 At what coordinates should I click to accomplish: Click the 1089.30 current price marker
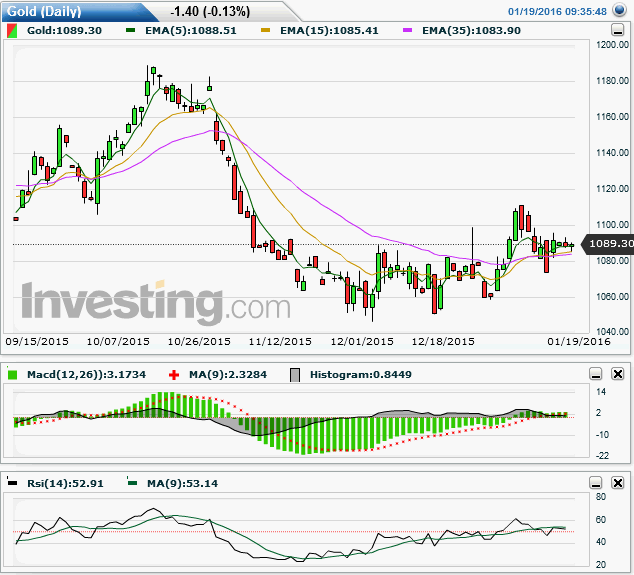tap(608, 243)
